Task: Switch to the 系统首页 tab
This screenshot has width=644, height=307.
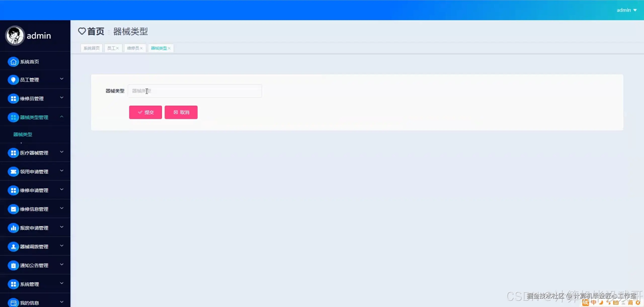Action: [92, 48]
